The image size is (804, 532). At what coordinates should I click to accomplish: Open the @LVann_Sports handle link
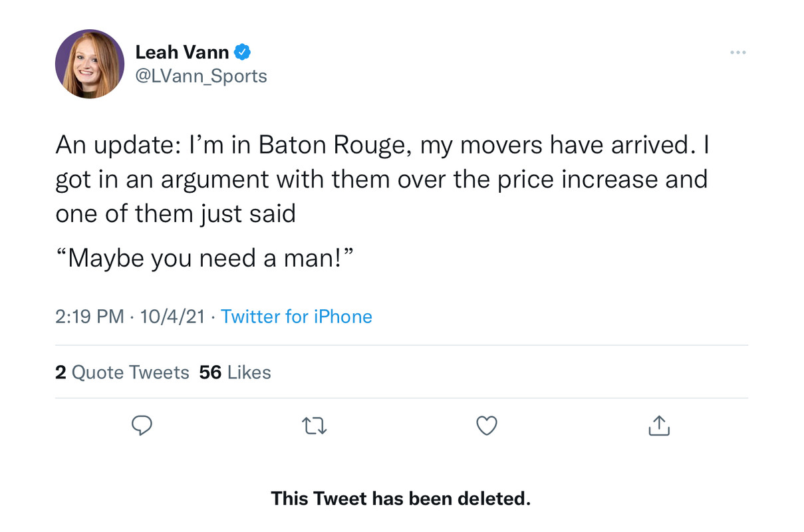201,76
